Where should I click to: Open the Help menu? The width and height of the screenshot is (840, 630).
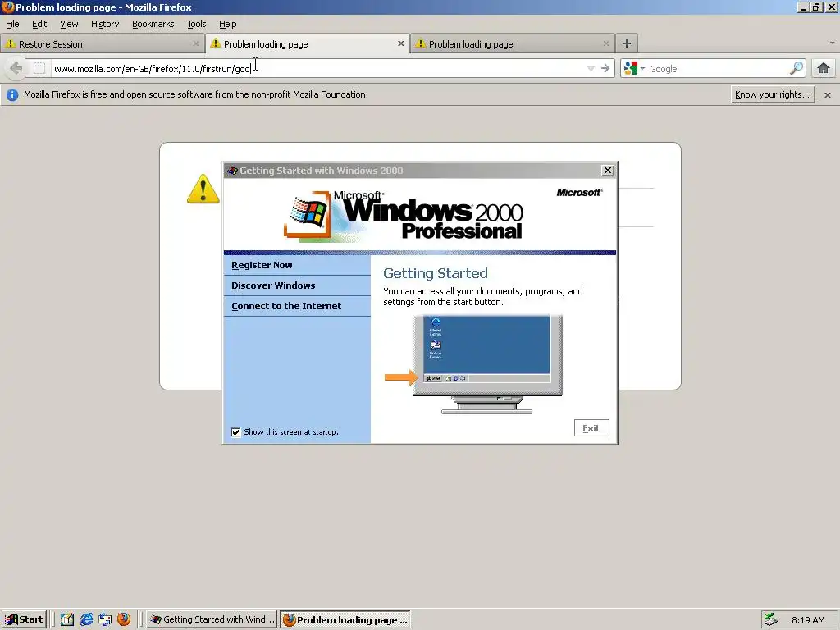pos(228,24)
